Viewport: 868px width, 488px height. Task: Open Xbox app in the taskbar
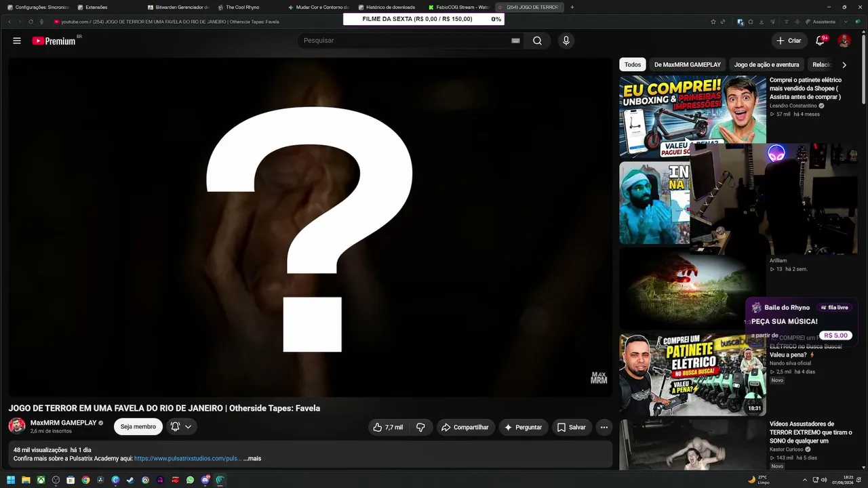pyautogui.click(x=41, y=480)
